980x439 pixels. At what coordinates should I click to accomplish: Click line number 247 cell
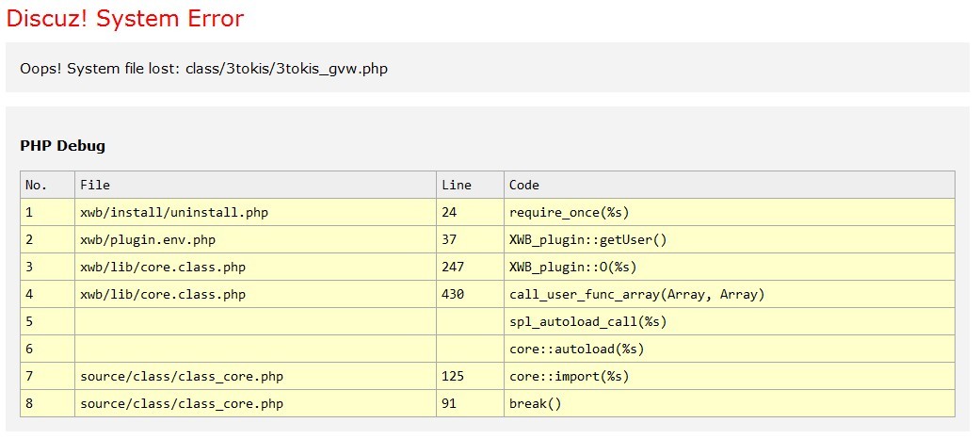pyautogui.click(x=470, y=267)
